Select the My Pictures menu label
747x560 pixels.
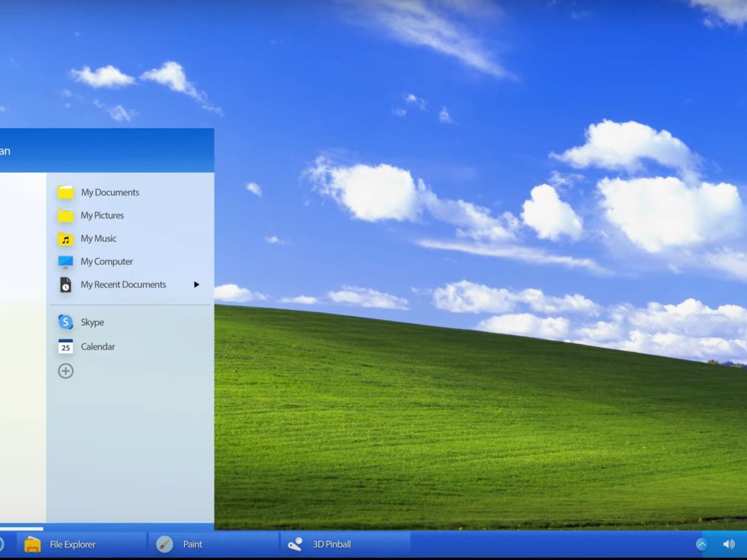(102, 215)
